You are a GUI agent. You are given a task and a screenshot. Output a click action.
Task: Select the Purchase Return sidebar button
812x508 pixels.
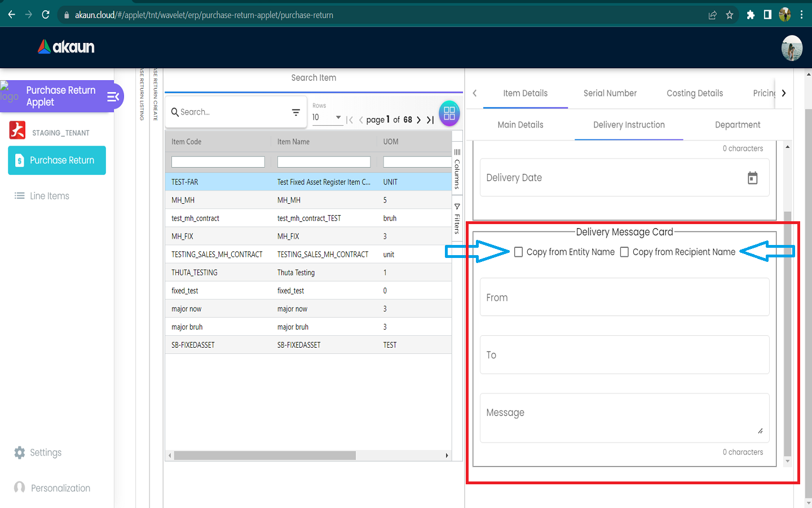point(57,160)
